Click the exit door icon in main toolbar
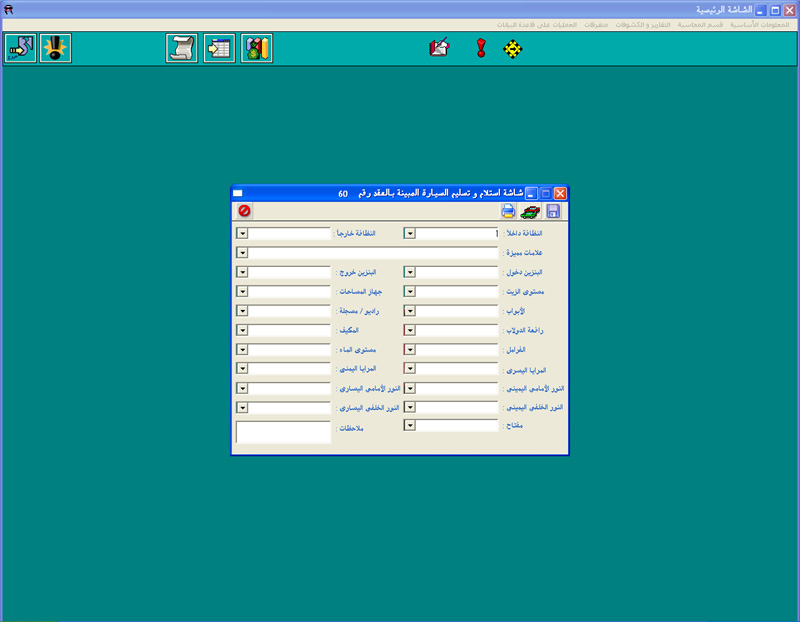Image resolution: width=800 pixels, height=622 pixels. (19, 48)
